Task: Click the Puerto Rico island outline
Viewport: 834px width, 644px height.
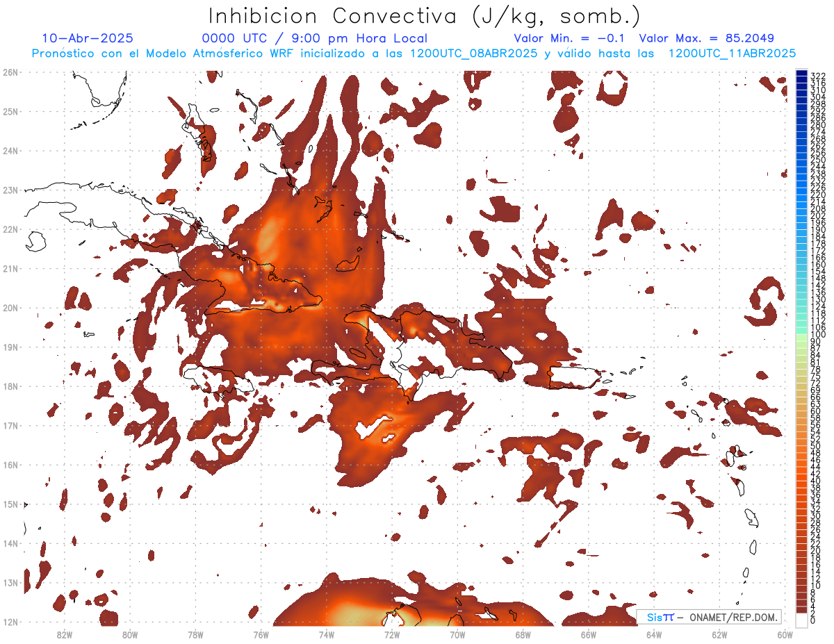Action: tap(576, 376)
